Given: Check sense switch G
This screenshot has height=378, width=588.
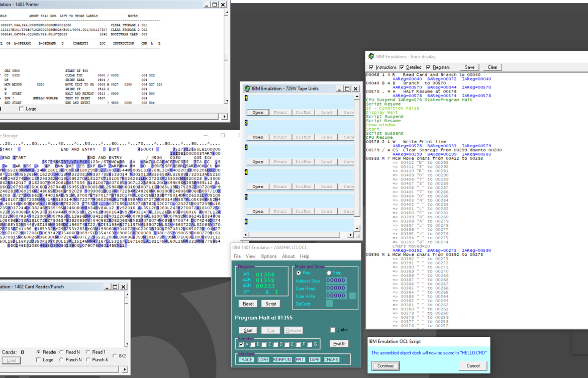Looking at the screenshot, I should [310, 344].
